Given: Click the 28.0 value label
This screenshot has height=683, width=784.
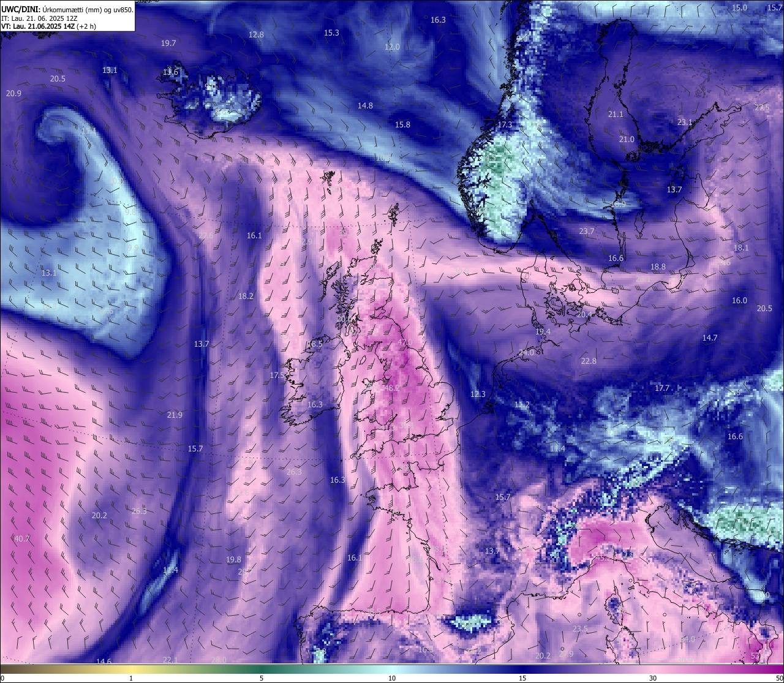Looking at the screenshot, I should tap(219, 660).
